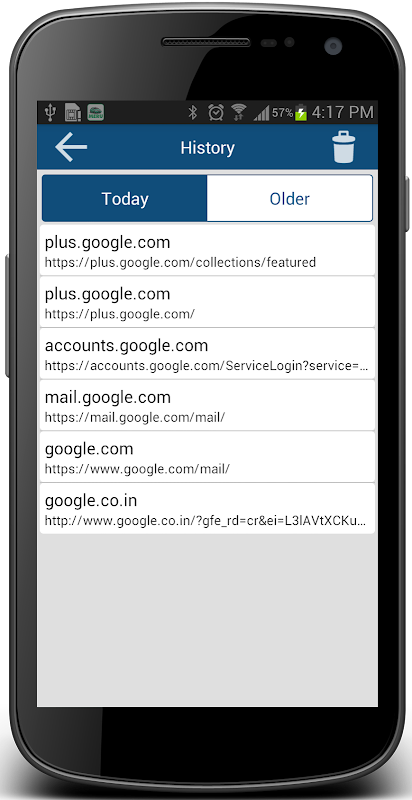Viewport: 412px width, 800px height.
Task: Switch to the Today tab
Action: tap(124, 198)
